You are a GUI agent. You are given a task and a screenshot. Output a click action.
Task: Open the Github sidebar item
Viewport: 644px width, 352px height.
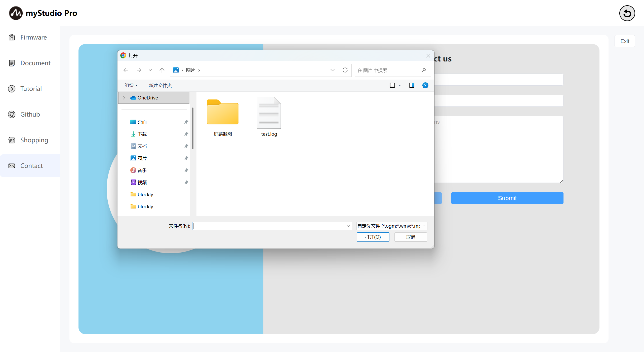[30, 114]
